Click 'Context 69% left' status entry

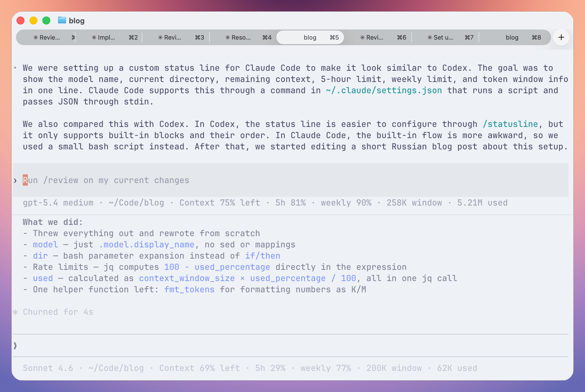pos(200,368)
